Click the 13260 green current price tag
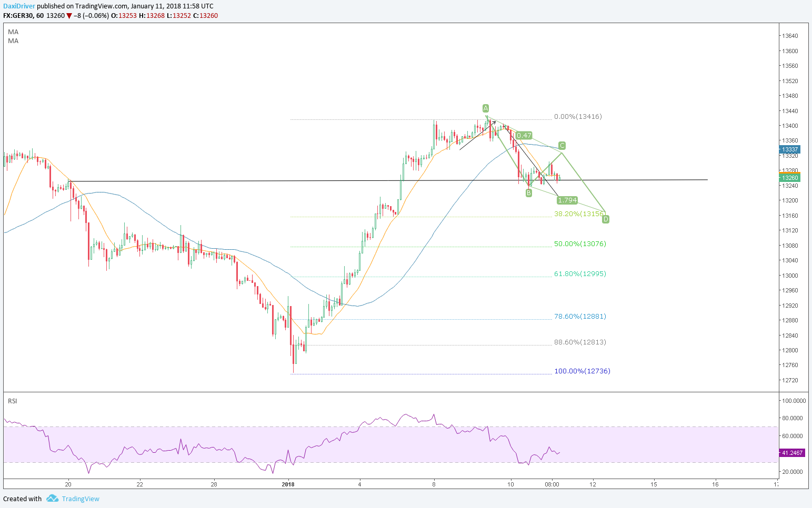 coord(789,178)
